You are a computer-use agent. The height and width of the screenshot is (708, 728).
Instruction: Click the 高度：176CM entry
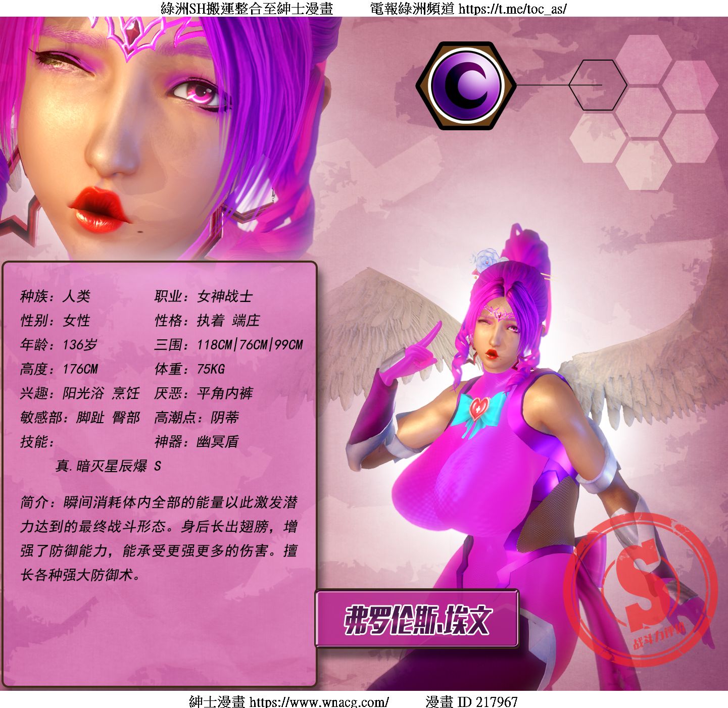[59, 369]
